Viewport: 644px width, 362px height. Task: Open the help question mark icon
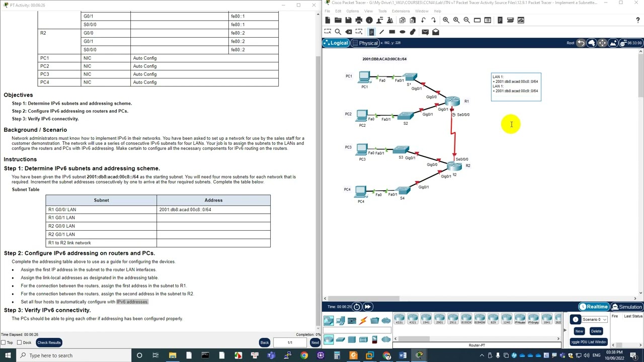point(638,20)
